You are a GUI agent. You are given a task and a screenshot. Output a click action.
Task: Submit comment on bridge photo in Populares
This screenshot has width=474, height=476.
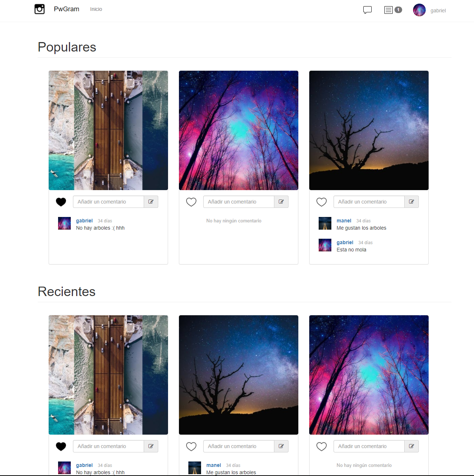point(151,202)
